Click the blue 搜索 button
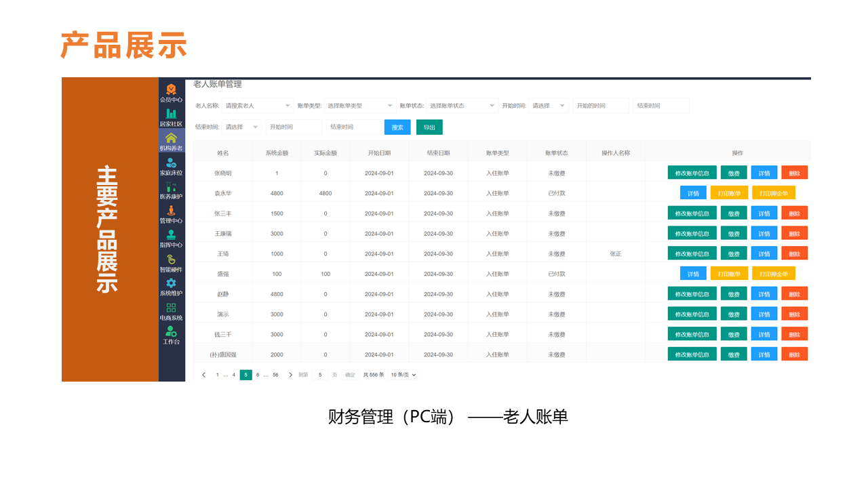Viewport: 868px width, 488px height. click(397, 127)
